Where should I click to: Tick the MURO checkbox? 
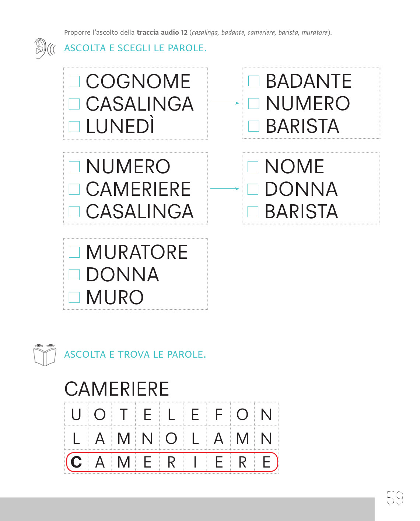coord(74,297)
